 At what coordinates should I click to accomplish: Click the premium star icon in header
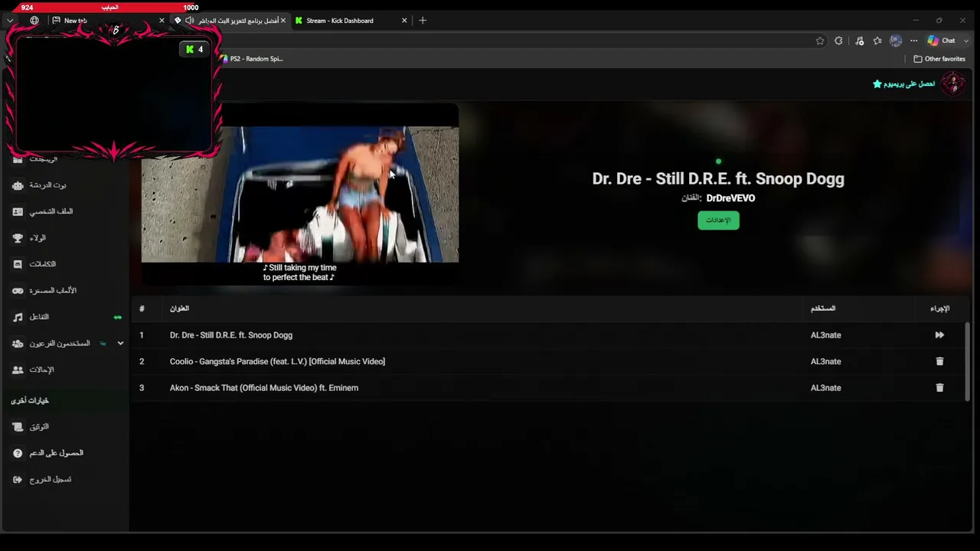point(877,83)
